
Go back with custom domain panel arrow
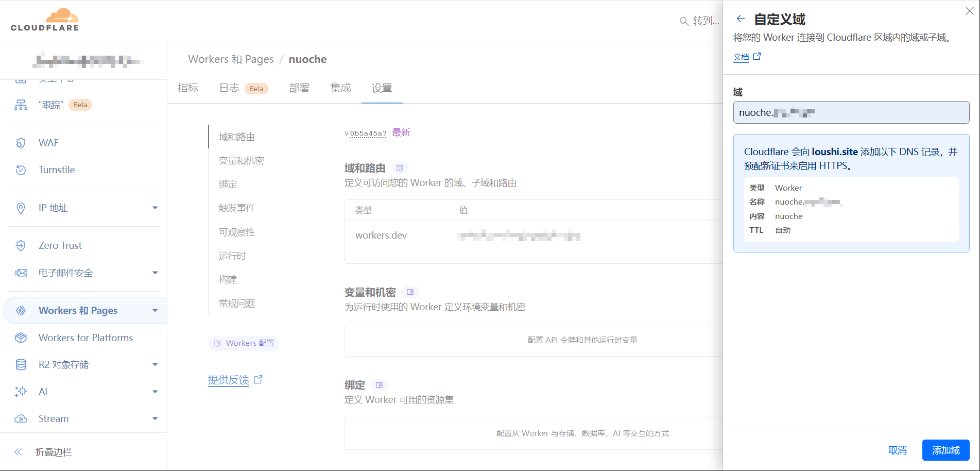pos(741,19)
